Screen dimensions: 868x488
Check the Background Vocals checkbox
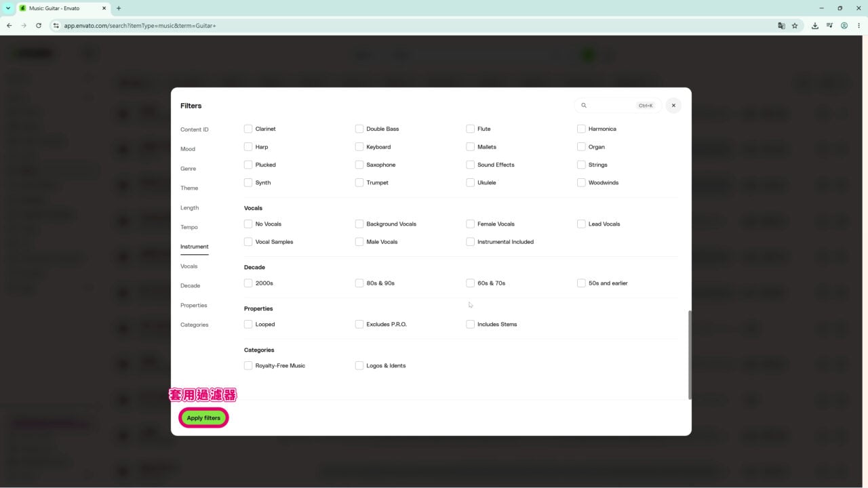click(359, 224)
